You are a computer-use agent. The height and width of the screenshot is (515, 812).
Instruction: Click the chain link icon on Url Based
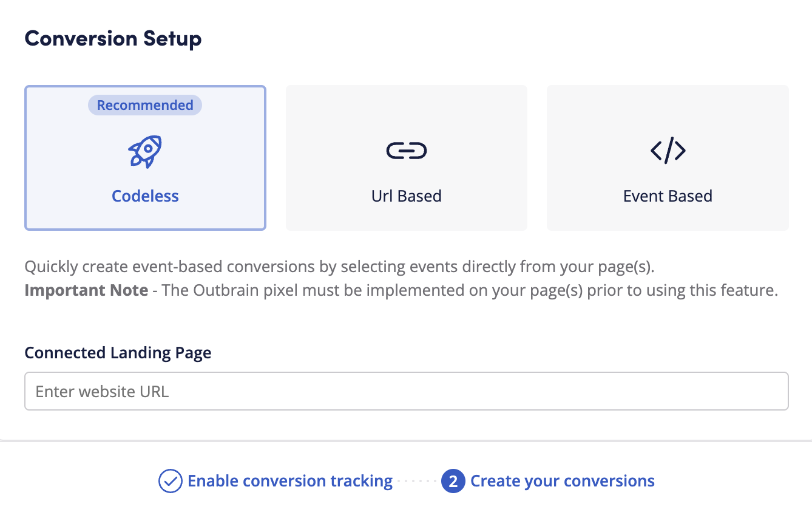tap(406, 150)
